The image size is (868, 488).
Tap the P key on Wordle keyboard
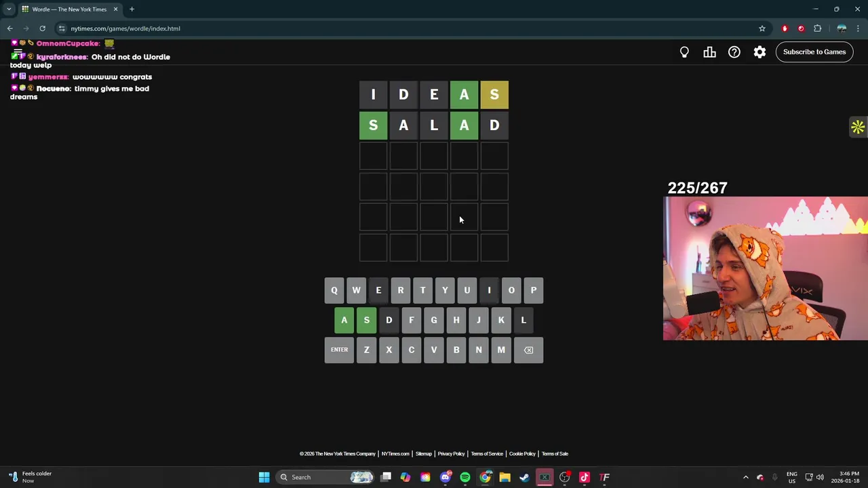tap(534, 290)
